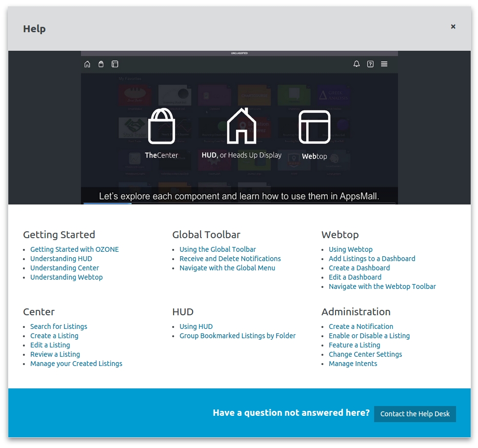
Task: Click the notification bell icon
Action: pos(357,64)
